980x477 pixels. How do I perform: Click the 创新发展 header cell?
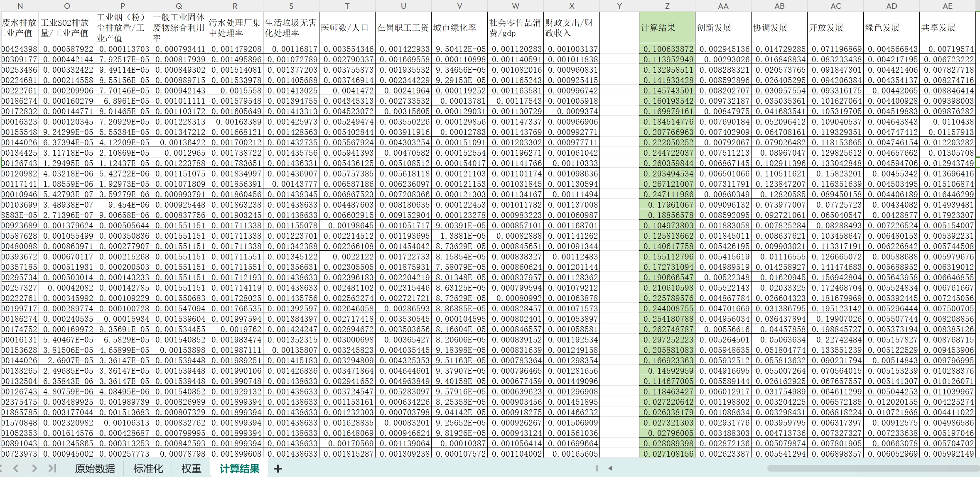[723, 27]
